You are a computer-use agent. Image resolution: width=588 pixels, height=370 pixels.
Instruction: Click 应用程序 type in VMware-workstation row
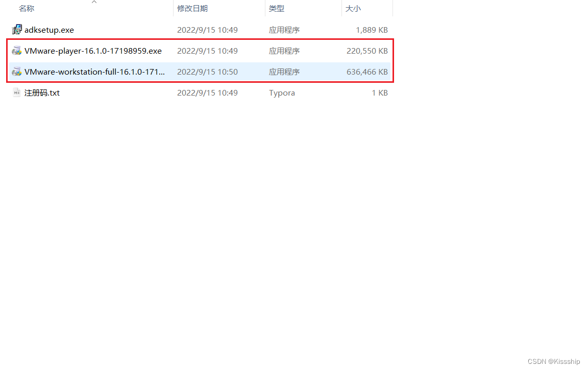(x=284, y=72)
